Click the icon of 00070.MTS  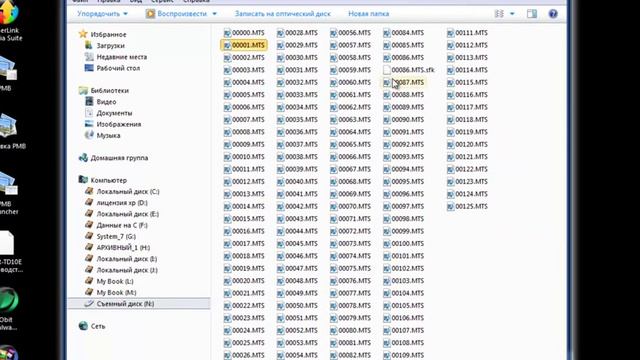tap(333, 207)
